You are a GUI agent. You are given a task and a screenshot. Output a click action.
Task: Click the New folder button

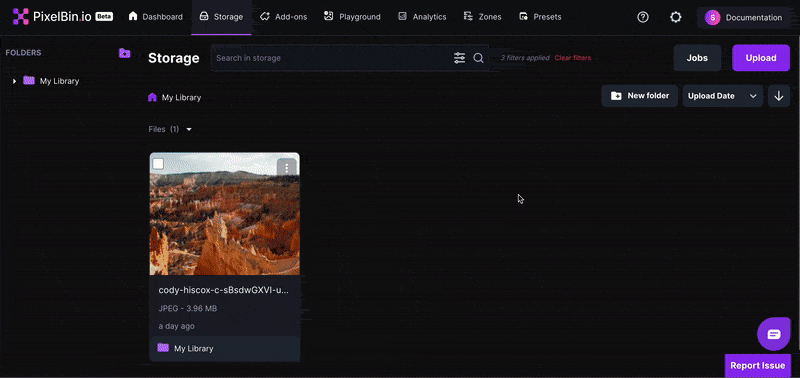click(639, 96)
